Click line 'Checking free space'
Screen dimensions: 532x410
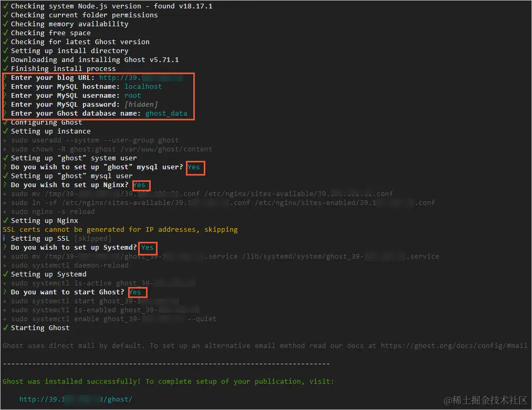pos(47,33)
